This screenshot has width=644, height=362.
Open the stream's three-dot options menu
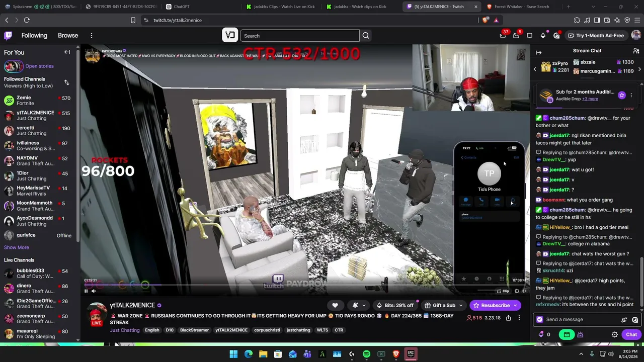[519, 318]
